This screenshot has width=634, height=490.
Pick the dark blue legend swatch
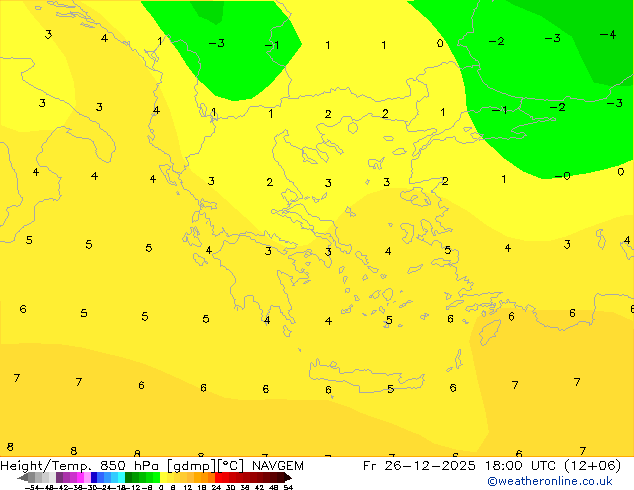(94, 477)
